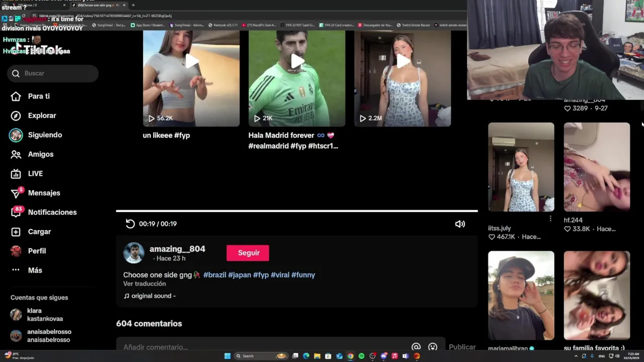The height and width of the screenshot is (362, 644).
Task: Open the #fyp hashtag in caption
Action: pos(261,275)
